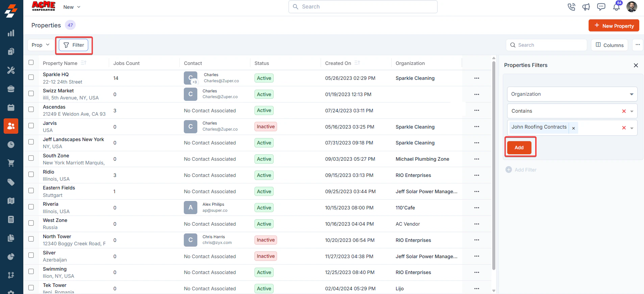Select the Swimming row checkbox

[31, 271]
